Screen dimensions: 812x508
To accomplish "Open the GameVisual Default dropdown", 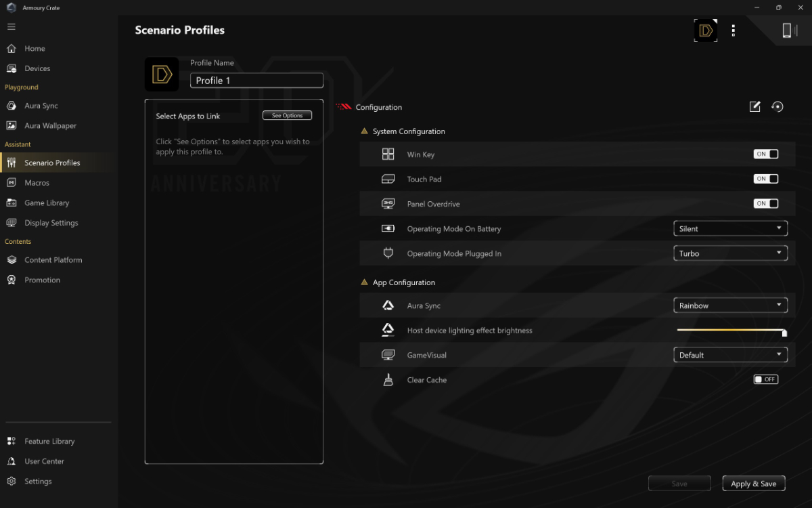I will point(731,355).
